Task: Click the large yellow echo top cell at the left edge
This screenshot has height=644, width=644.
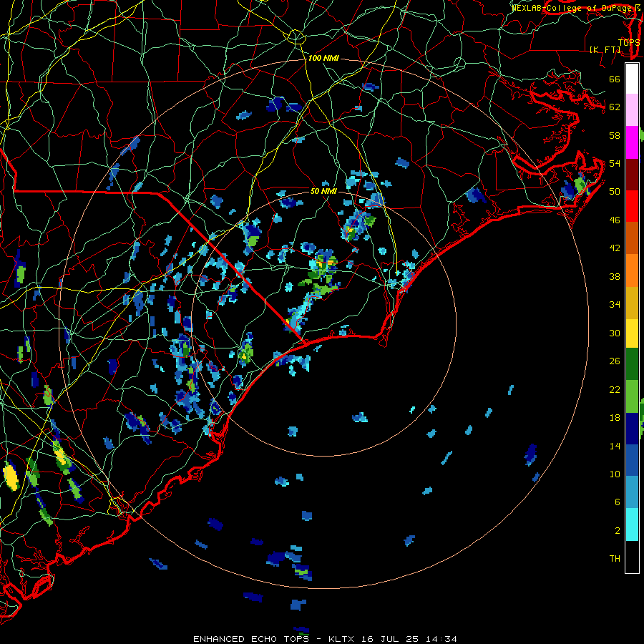Action: tap(11, 477)
